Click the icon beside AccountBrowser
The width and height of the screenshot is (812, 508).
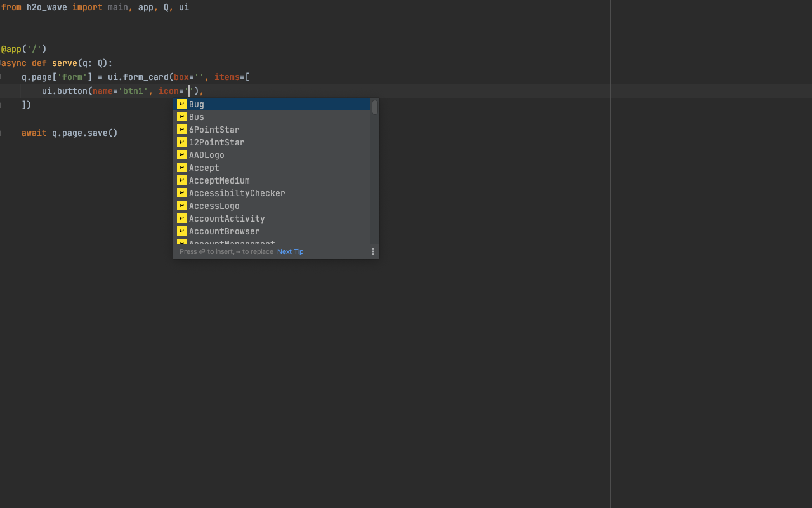pos(181,231)
